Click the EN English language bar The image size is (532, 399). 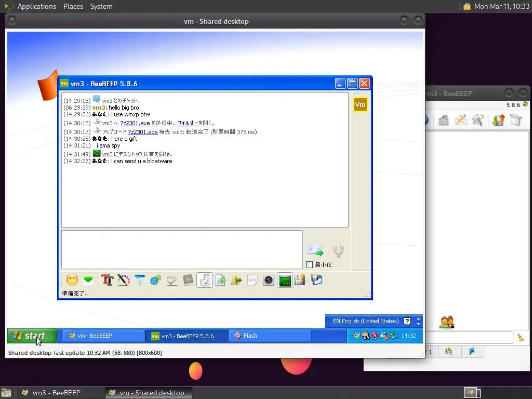click(x=366, y=321)
